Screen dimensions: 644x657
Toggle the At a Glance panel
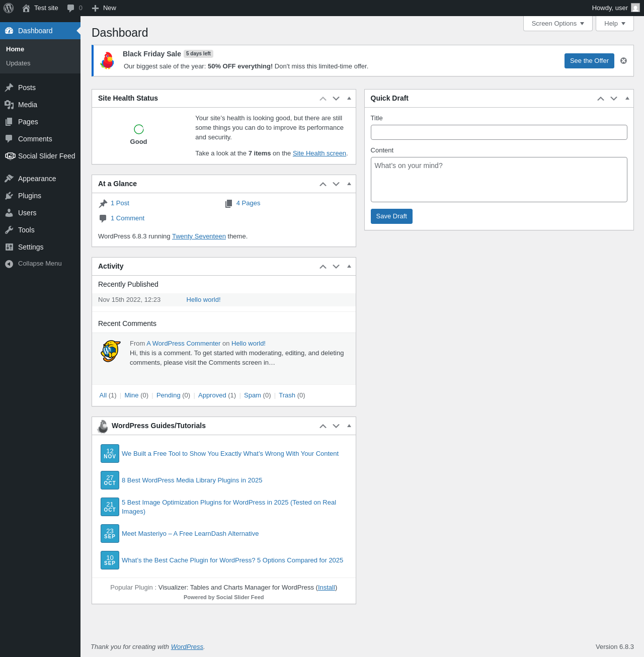click(349, 184)
